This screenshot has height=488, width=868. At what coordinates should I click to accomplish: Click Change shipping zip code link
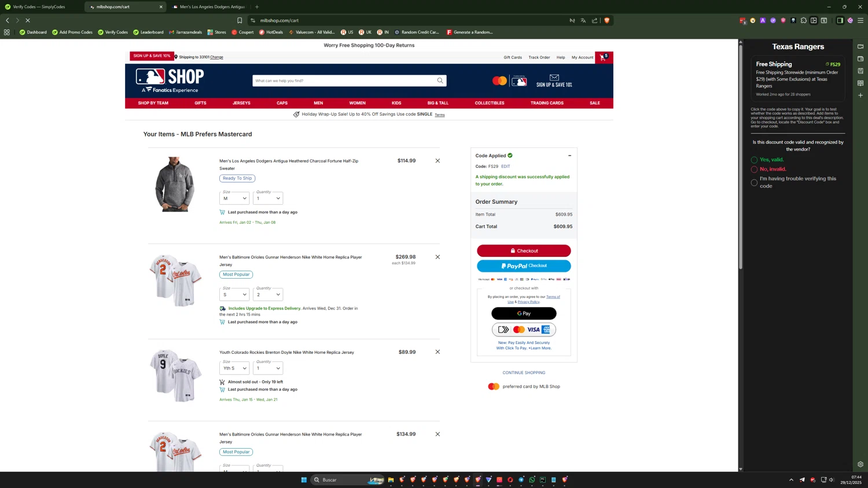coord(216,57)
